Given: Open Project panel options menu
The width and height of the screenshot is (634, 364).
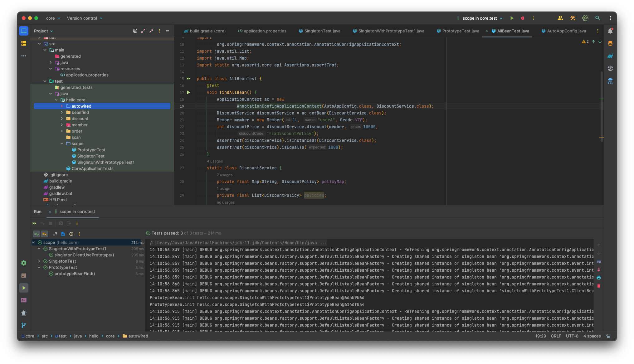Looking at the screenshot, I should (x=159, y=31).
